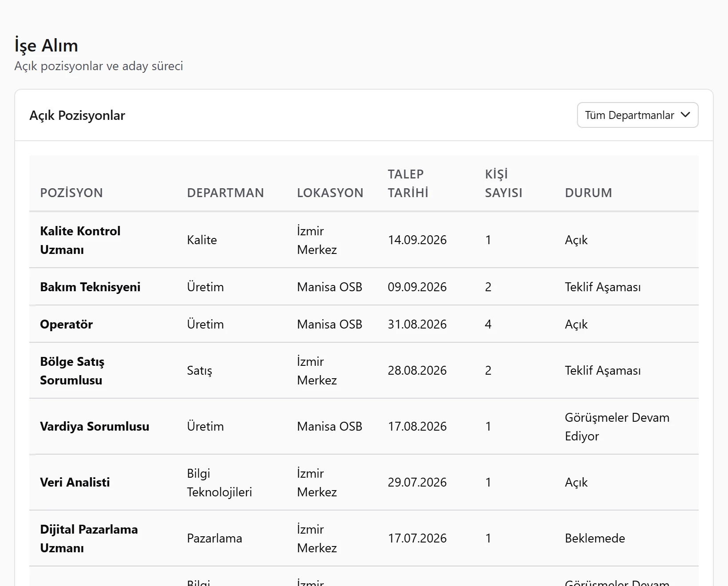Click the KİŞİ SAYISI column header
728x586 pixels.
[x=503, y=183]
